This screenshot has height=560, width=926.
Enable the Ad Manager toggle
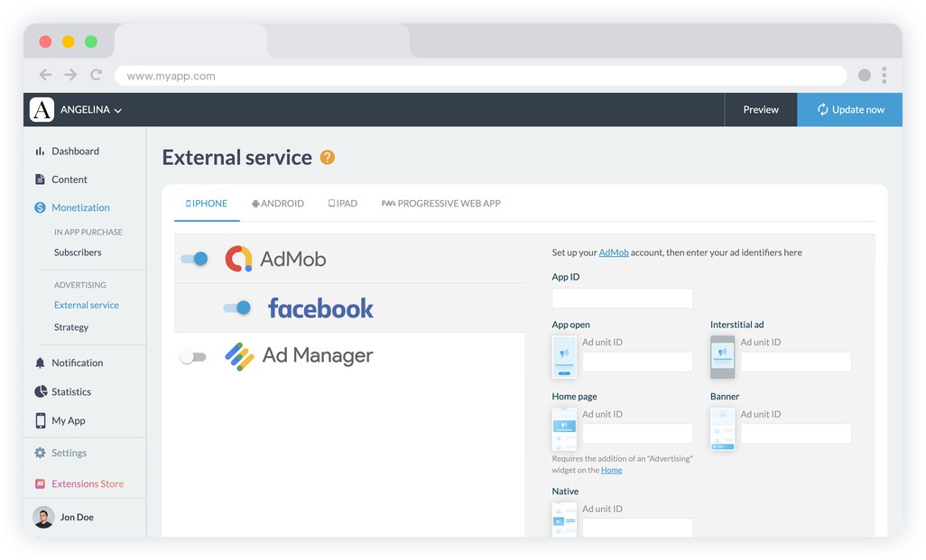pos(193,357)
